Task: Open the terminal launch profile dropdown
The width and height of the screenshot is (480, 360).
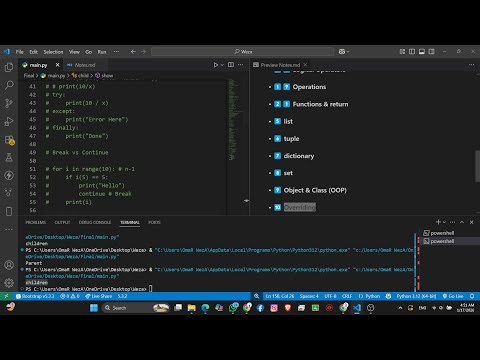Action: pyautogui.click(x=444, y=222)
